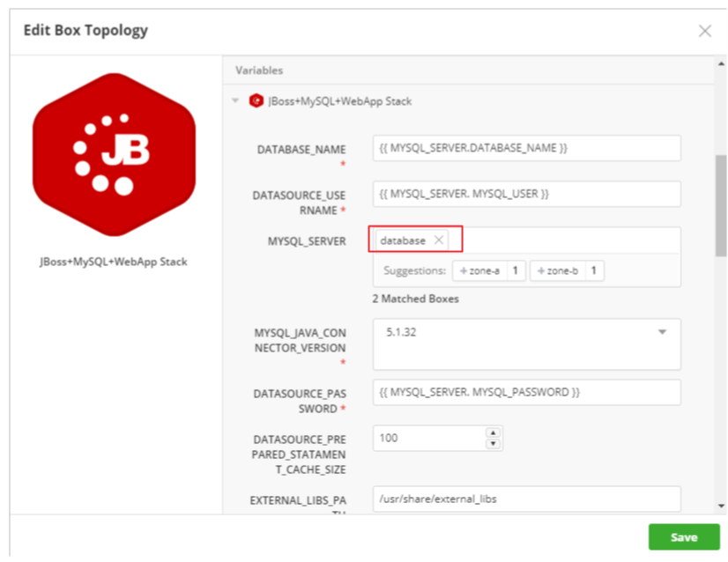Add the zone-a suggestion tag

point(479,270)
